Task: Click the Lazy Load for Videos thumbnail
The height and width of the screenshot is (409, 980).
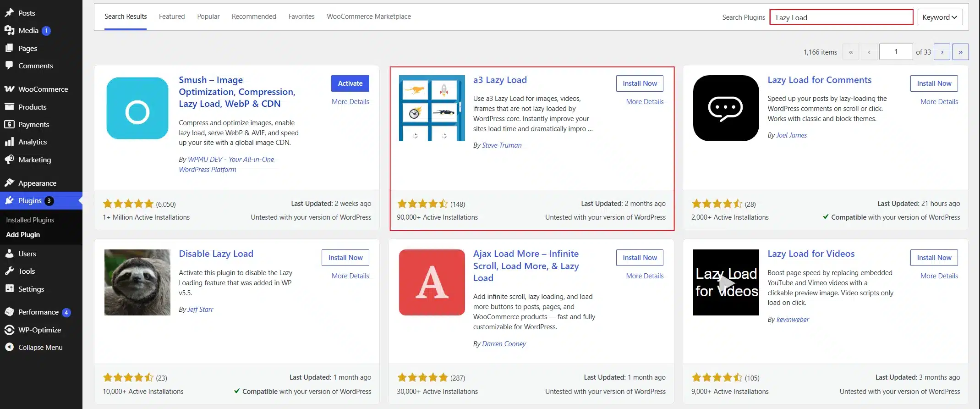Action: 726,282
